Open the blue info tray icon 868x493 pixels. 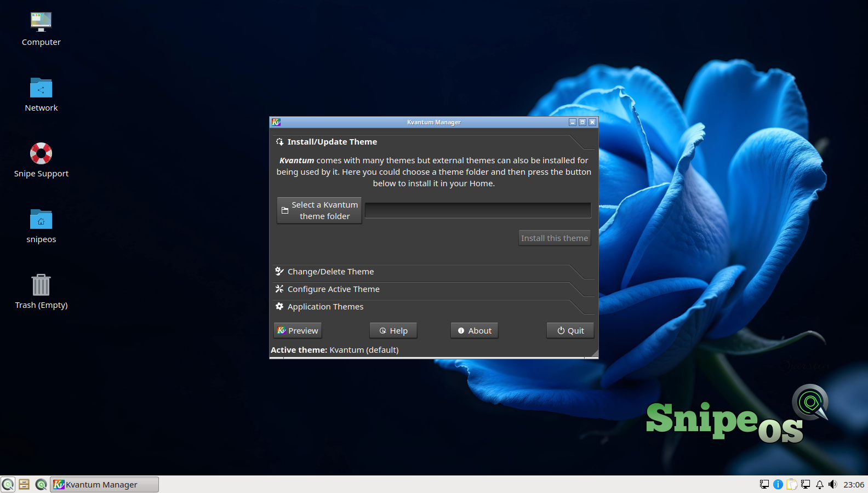(x=778, y=484)
